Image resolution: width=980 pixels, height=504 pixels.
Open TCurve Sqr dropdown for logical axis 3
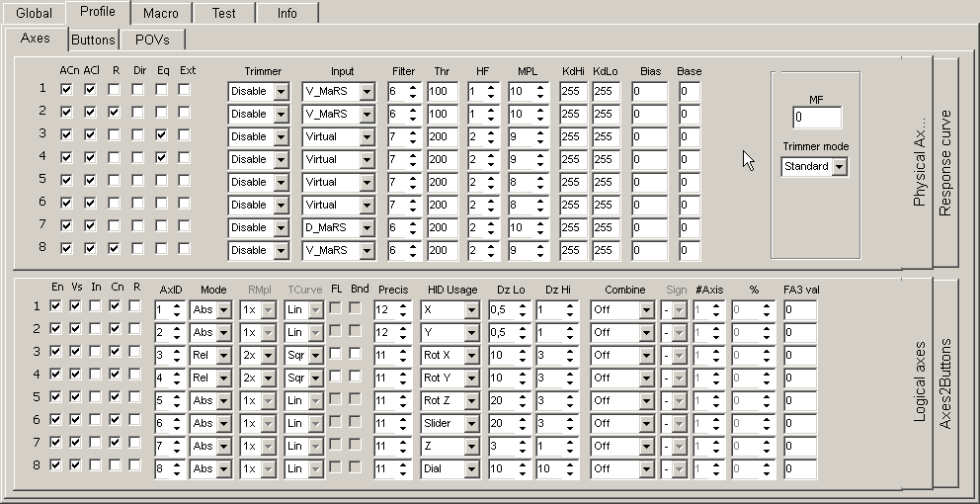pyautogui.click(x=315, y=355)
